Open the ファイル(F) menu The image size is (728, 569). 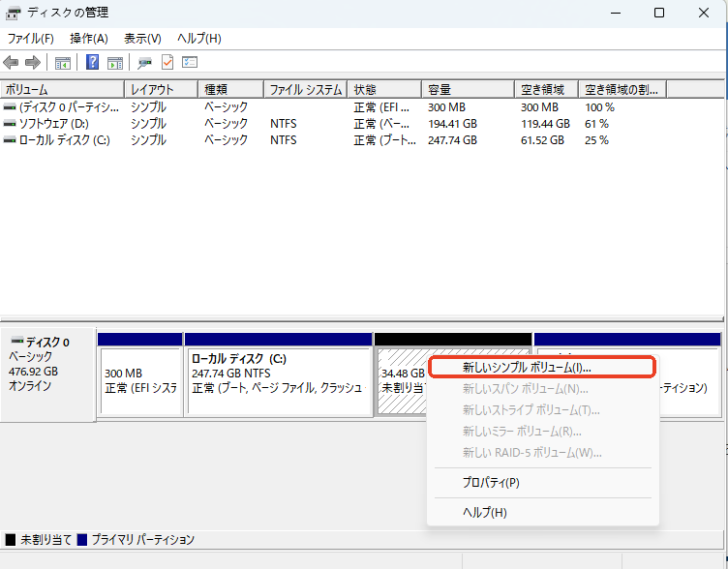pos(31,39)
